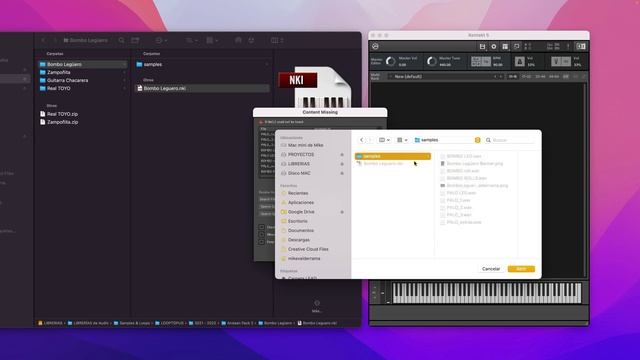
Task: Open file dialog column view dropdown
Action: pos(384,140)
